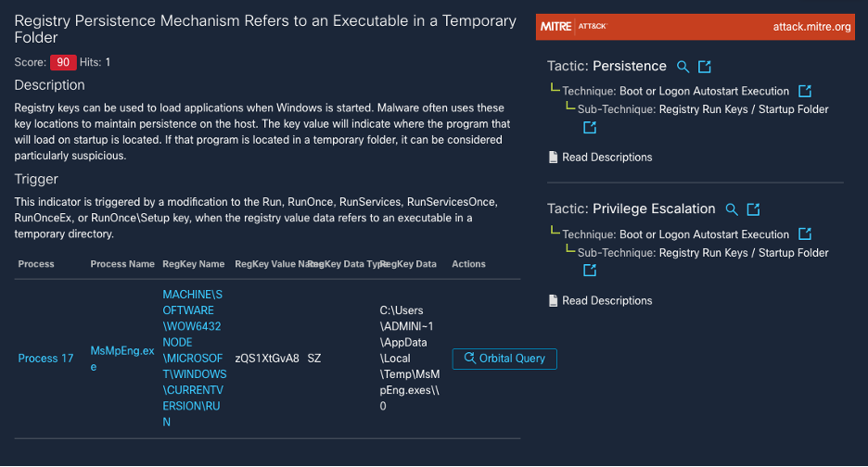
Task: Read Descriptions for the Persistence tactic
Action: [x=606, y=158]
